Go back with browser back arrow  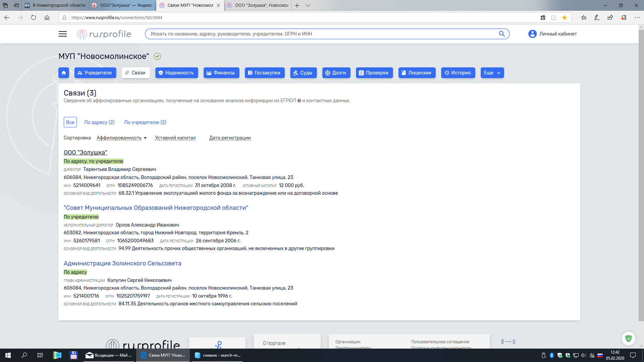(7, 17)
